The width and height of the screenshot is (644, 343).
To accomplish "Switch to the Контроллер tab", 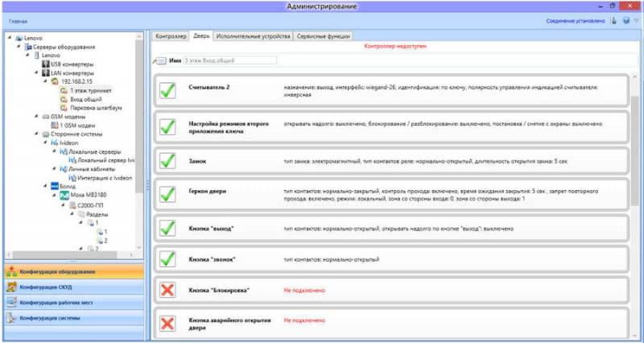I will point(169,36).
